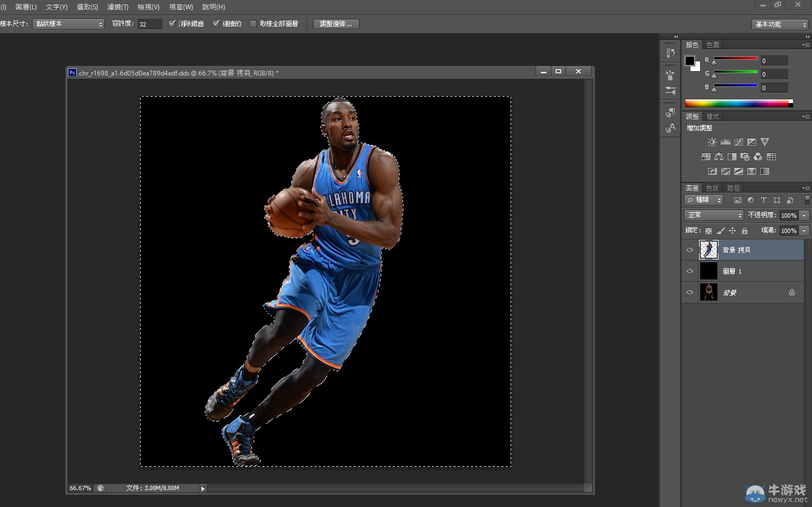The image size is (812, 507).
Task: Add a Vibrance adjustment
Action: tap(765, 142)
